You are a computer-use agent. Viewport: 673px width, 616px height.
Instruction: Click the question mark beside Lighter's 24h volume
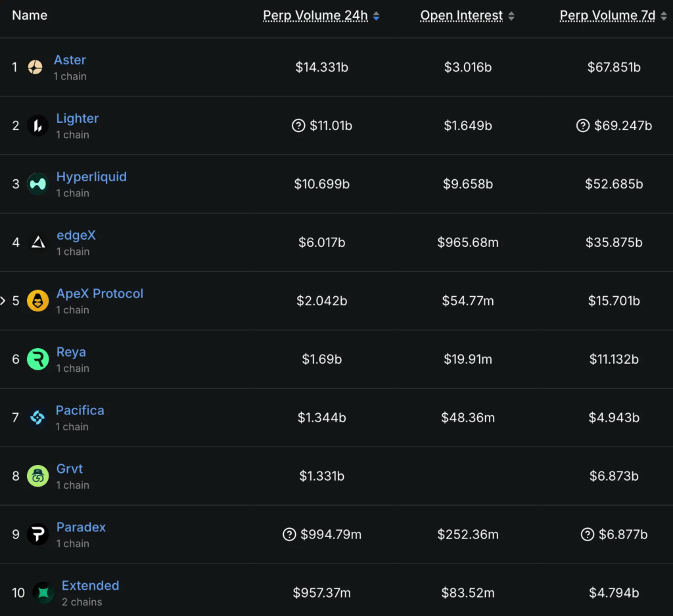(299, 125)
